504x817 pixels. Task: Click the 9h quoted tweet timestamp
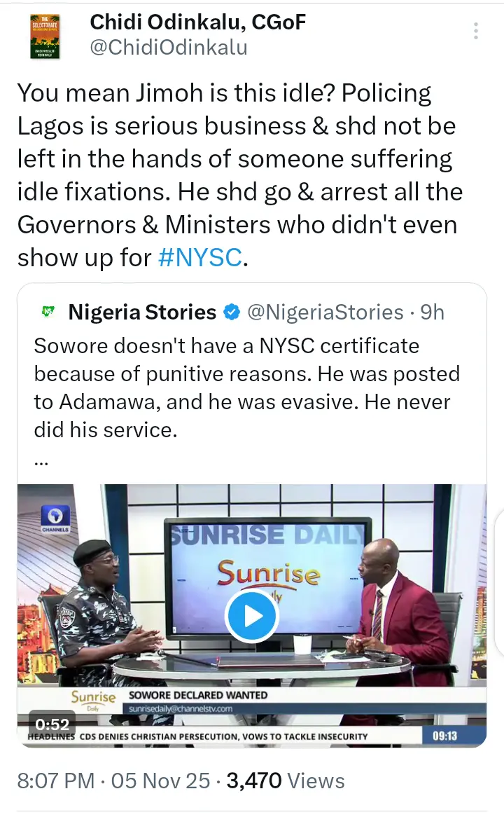click(x=432, y=312)
